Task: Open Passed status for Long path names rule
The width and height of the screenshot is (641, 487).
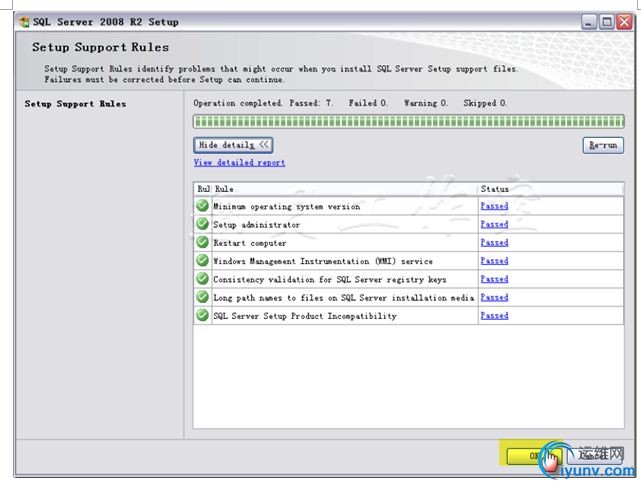Action: [x=494, y=298]
